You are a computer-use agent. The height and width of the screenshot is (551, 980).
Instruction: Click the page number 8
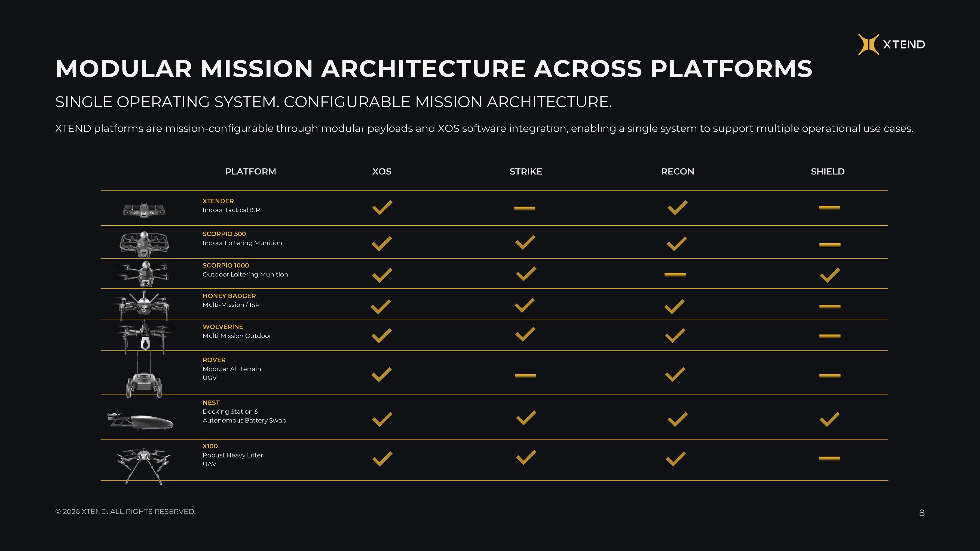point(922,513)
